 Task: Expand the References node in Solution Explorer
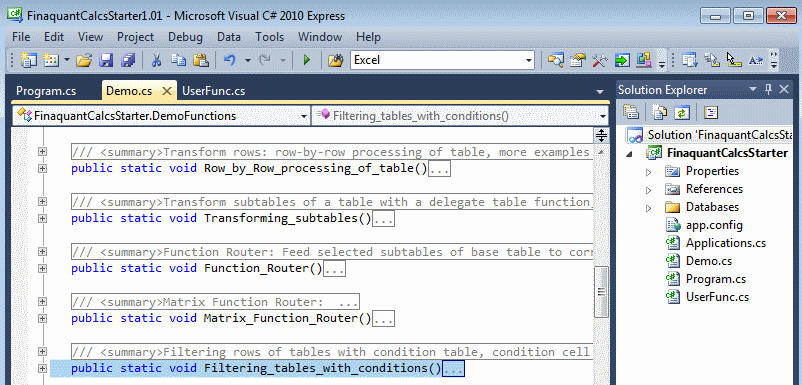click(x=649, y=190)
